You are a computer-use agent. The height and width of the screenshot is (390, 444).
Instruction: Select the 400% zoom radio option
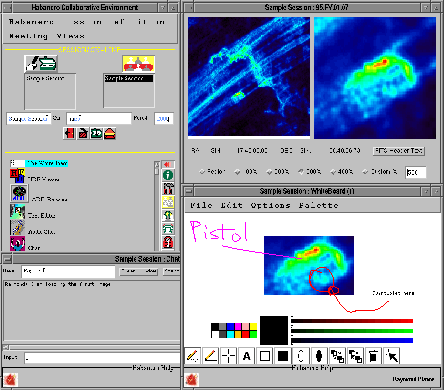341,172
